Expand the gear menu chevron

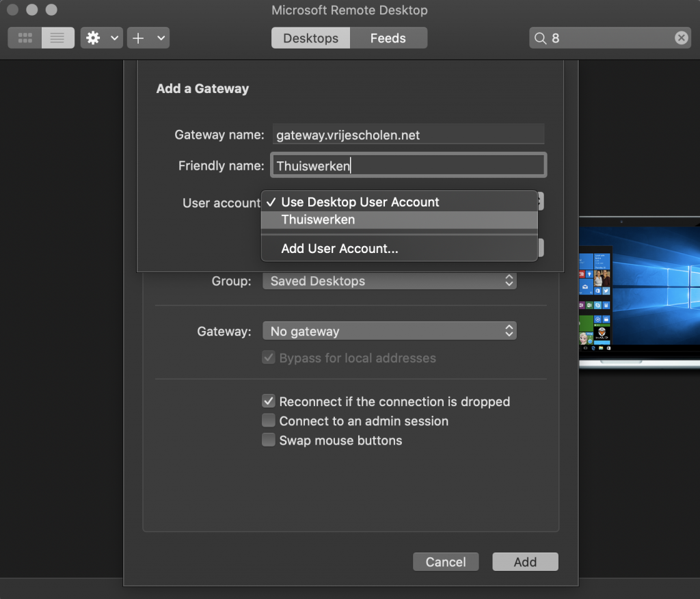pos(115,38)
